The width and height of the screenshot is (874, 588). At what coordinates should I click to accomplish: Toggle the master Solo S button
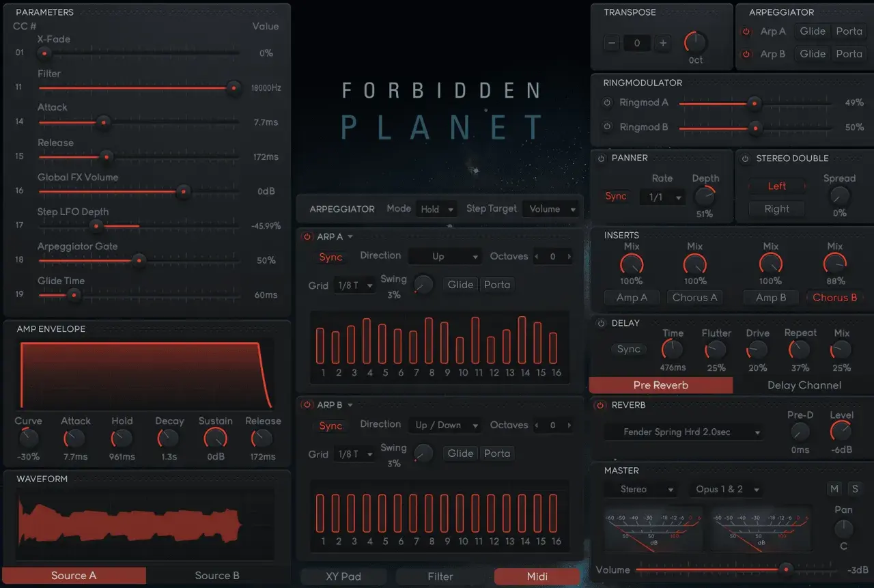[854, 489]
